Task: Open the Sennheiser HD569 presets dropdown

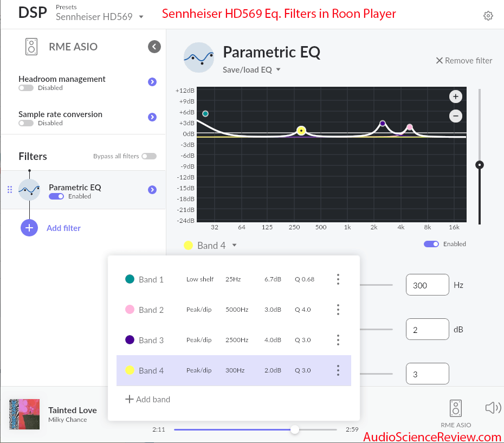Action: point(100,17)
